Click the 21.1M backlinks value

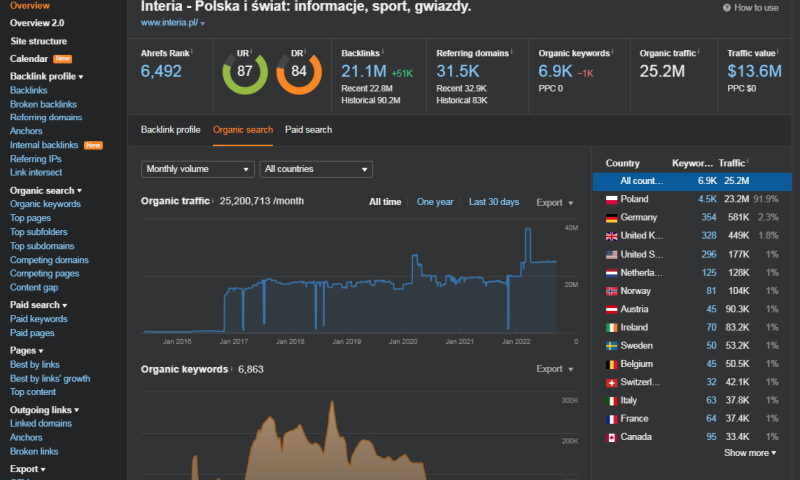(364, 71)
